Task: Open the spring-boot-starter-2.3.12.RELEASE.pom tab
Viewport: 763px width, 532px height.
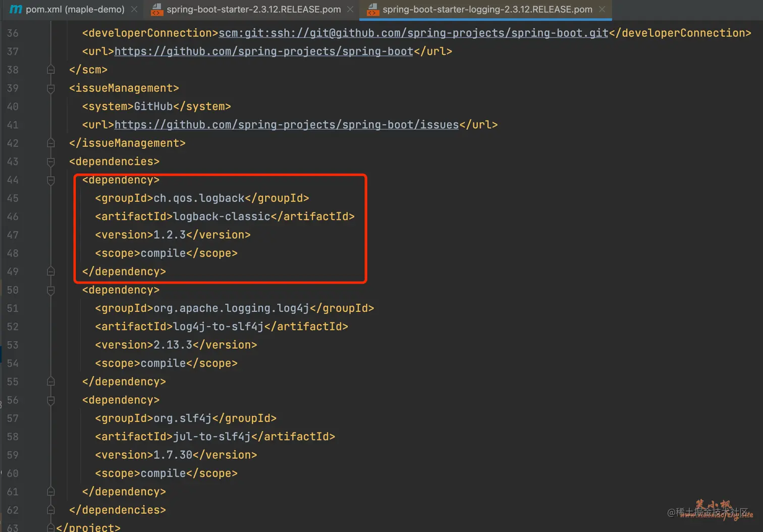Action: pyautogui.click(x=253, y=9)
